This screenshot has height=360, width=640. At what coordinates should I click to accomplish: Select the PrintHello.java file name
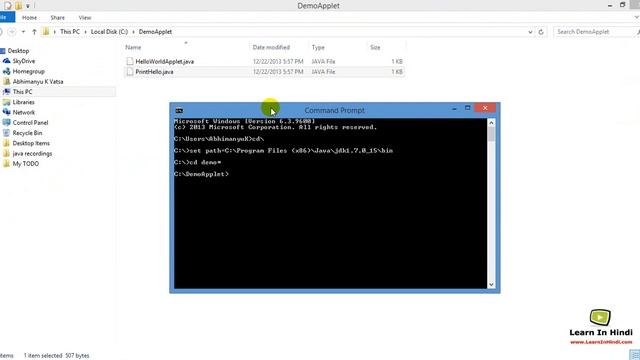154,72
